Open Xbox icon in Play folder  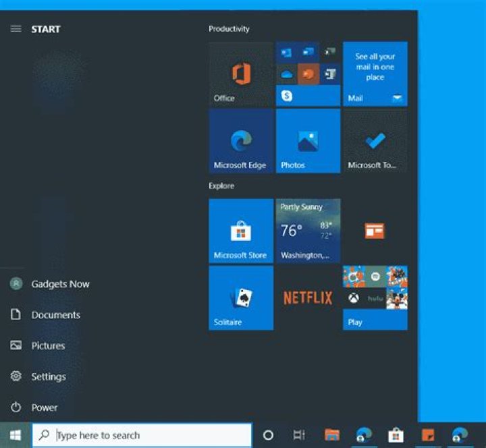coord(354,298)
